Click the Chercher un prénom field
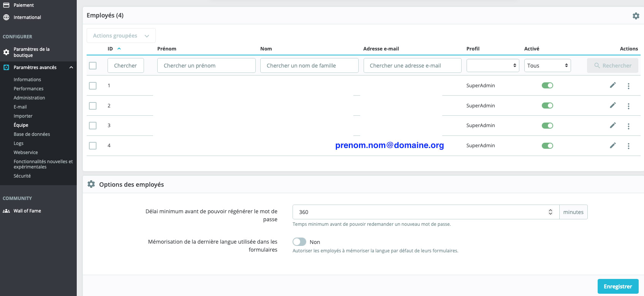The width and height of the screenshot is (644, 296). tap(206, 66)
